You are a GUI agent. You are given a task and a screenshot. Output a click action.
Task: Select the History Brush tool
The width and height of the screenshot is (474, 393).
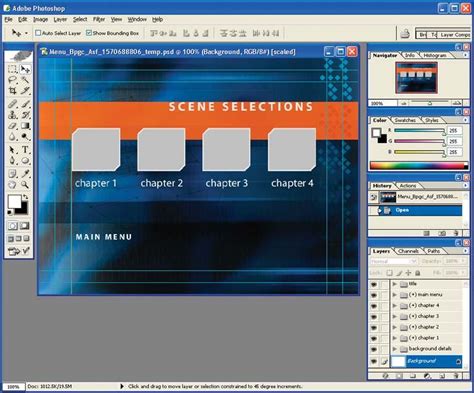point(25,115)
